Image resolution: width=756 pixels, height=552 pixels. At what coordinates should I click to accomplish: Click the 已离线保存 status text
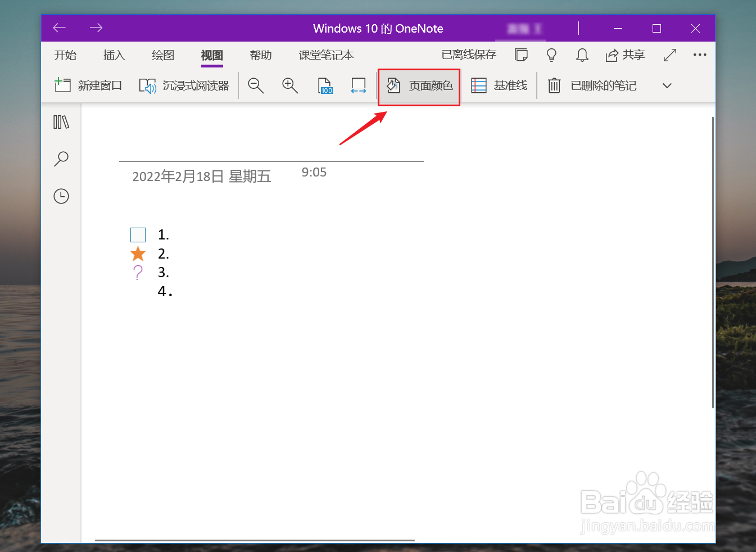(469, 55)
